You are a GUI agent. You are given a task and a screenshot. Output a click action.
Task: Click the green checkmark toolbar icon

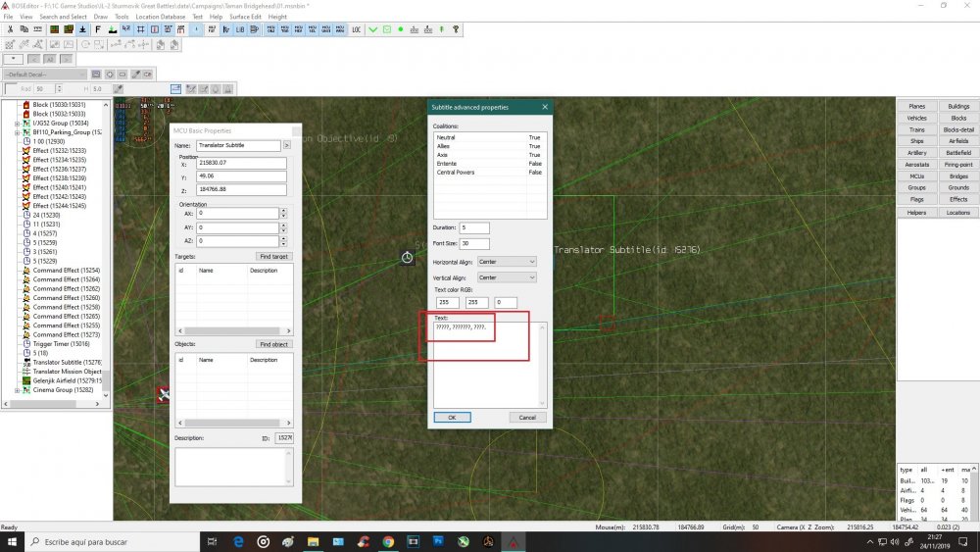(373, 29)
